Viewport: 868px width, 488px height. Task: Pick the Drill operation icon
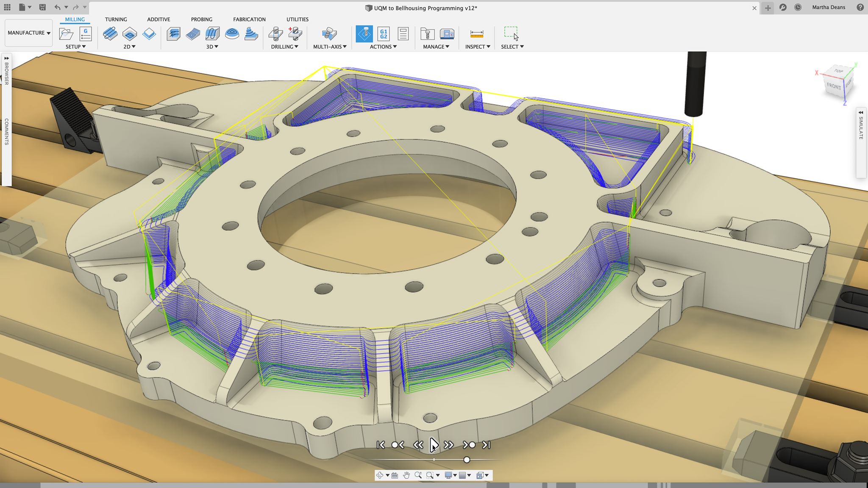coord(276,33)
